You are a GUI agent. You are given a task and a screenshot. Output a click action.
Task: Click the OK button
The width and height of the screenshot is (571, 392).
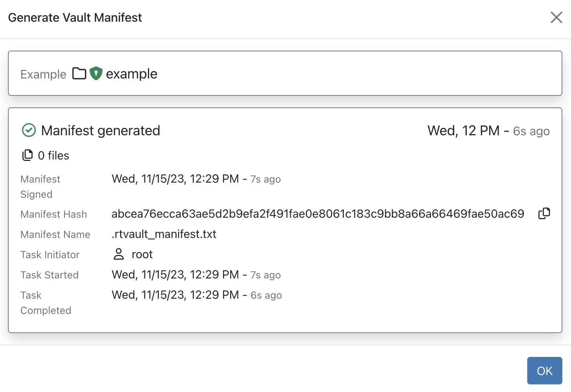(544, 371)
